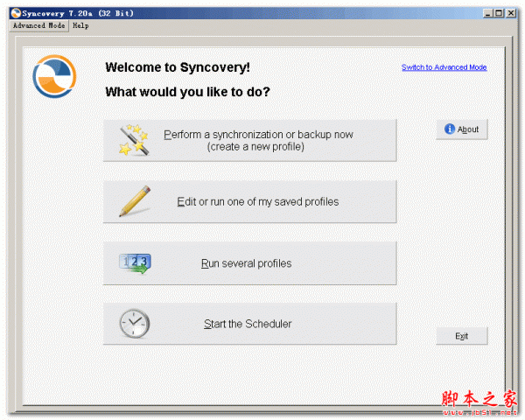The width and height of the screenshot is (525, 420).
Task: Click the 'Welcome to Syncovery!' heading
Action: point(178,67)
